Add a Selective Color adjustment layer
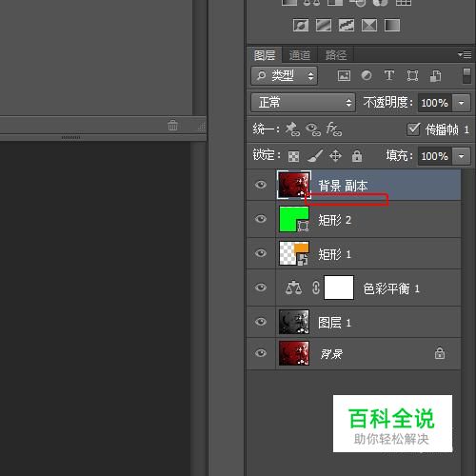This screenshot has height=476, width=476. (x=369, y=25)
